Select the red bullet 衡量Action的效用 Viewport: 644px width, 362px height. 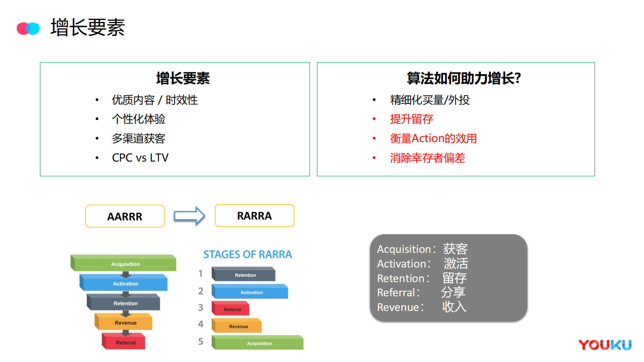433,138
